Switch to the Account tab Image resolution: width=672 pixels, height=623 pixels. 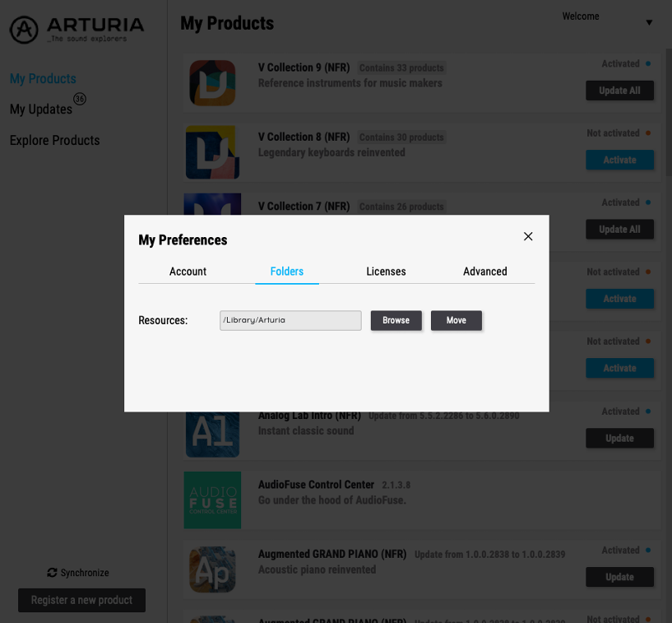tap(188, 271)
